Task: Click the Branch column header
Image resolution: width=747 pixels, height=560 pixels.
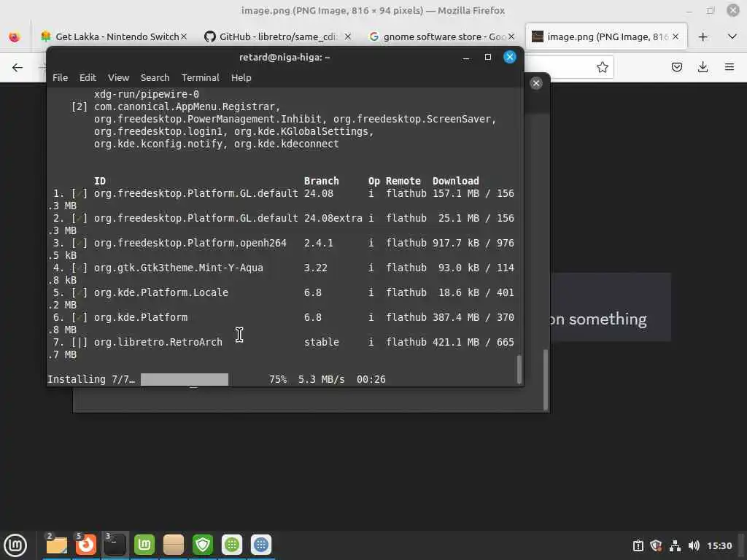Action: coord(322,182)
